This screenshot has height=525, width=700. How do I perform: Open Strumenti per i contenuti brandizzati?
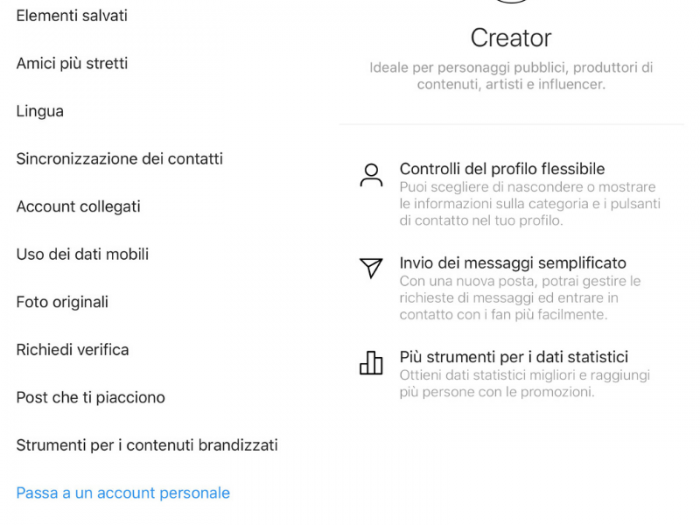[x=147, y=445]
